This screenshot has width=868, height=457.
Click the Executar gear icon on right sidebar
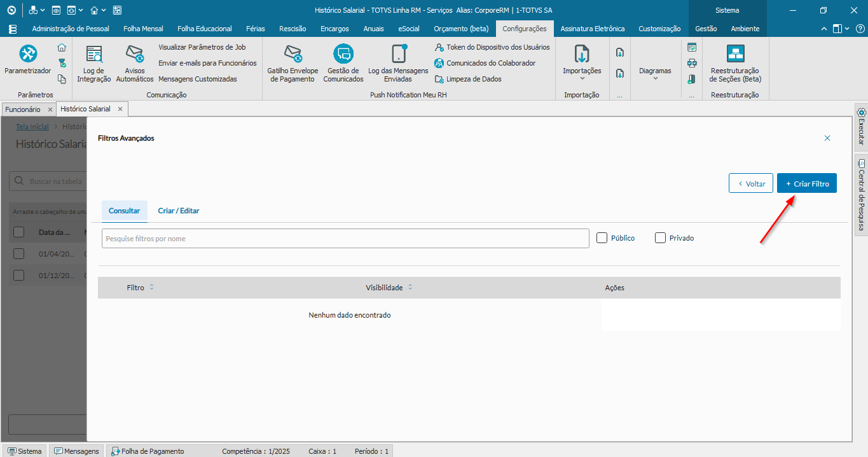click(x=862, y=113)
